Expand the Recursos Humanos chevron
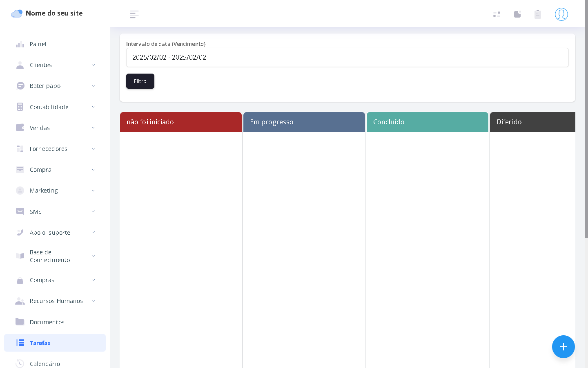This screenshot has height=368, width=588. (x=93, y=301)
